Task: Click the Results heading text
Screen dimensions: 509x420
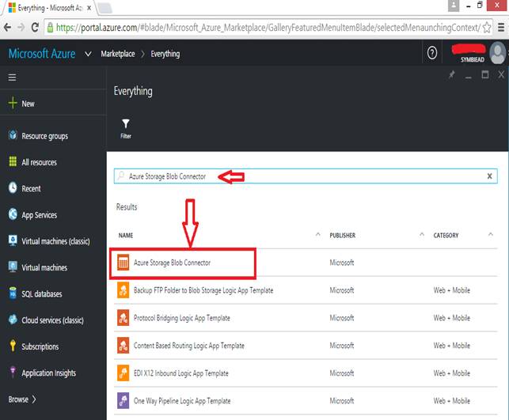Action: pos(127,207)
